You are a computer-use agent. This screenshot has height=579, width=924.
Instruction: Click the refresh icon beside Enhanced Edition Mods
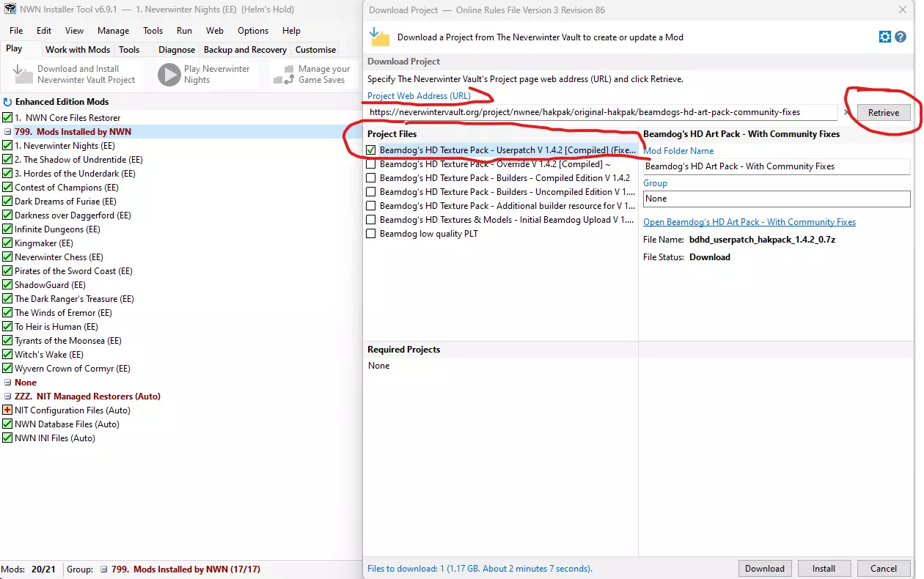(7, 103)
